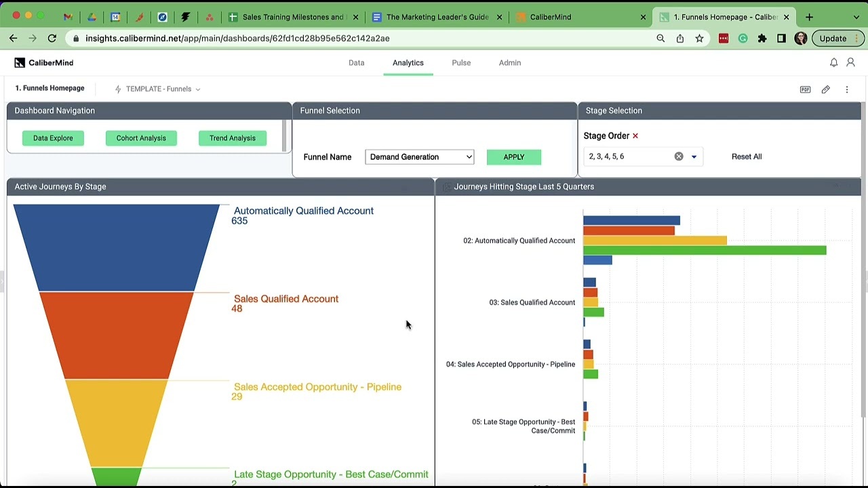The image size is (868, 488).
Task: Remove the Stage Order filter with its red X
Action: pyautogui.click(x=635, y=136)
